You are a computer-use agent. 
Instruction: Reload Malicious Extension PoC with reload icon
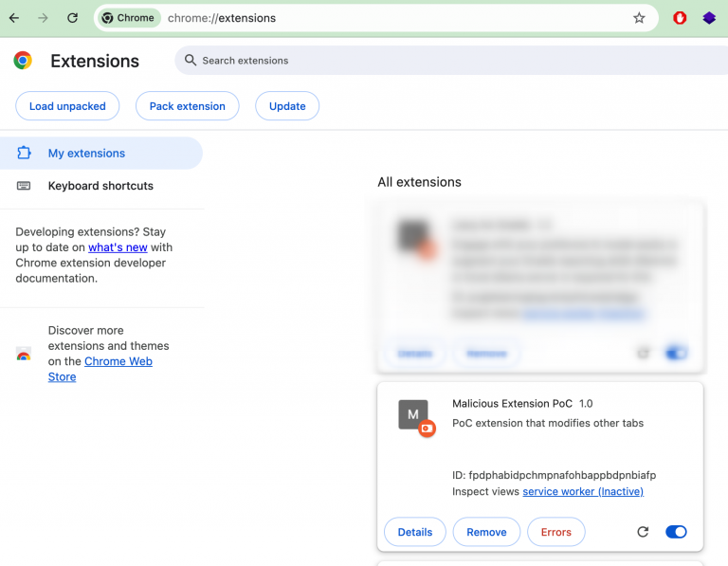(643, 532)
